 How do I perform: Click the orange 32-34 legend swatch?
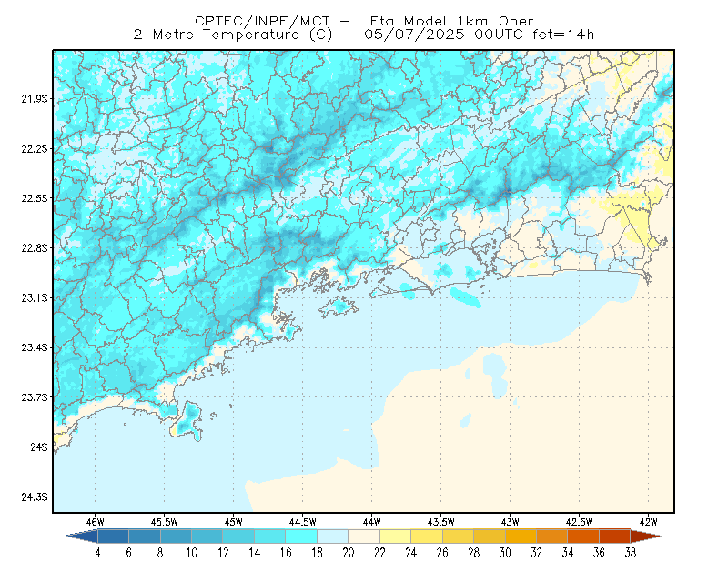point(551,536)
